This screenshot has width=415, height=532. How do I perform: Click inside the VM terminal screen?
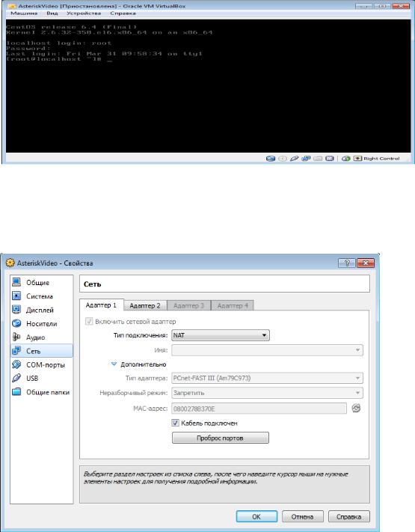coord(208,86)
